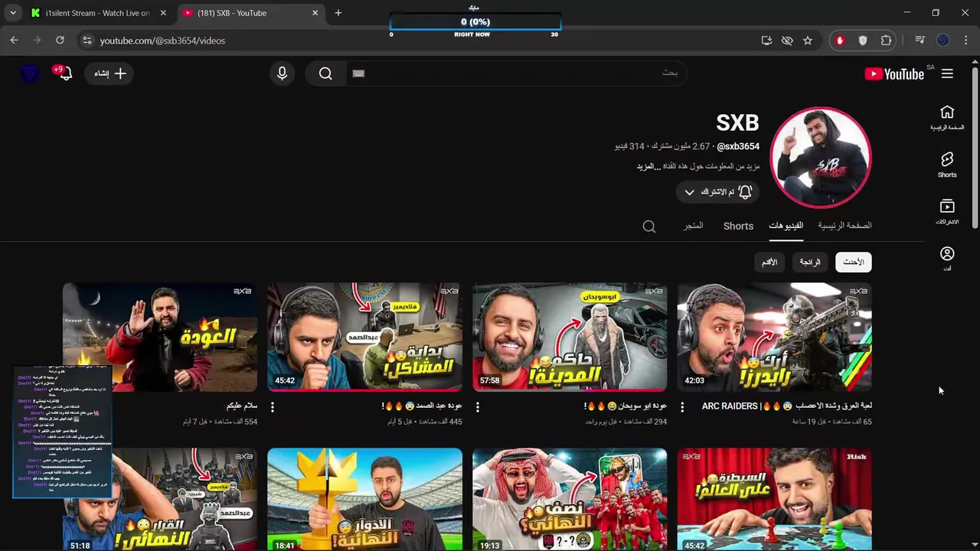This screenshot has width=980, height=551.
Task: Play the 42:03 ARC Raiders thumbnail
Action: point(775,337)
